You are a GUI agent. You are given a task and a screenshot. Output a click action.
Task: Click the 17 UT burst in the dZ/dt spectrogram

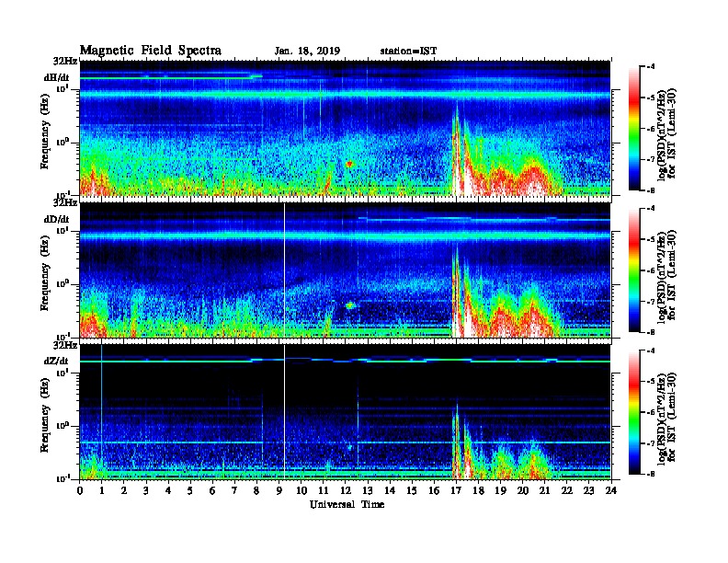coord(457,442)
